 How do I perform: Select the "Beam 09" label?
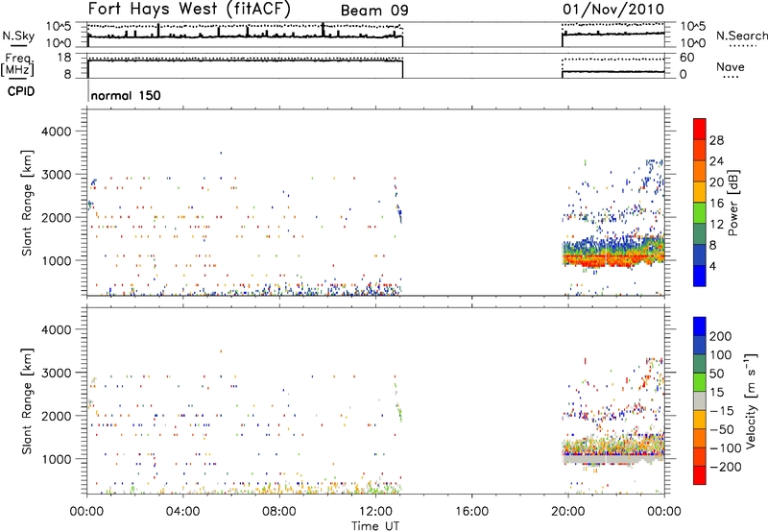tap(374, 11)
